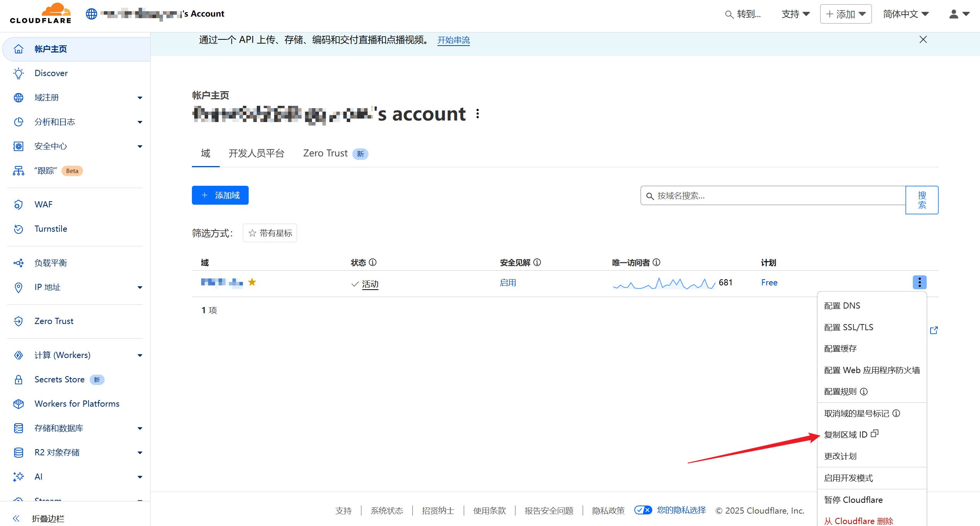The width and height of the screenshot is (980, 526).
Task: Click the 开始串流 link in banner
Action: pos(453,40)
